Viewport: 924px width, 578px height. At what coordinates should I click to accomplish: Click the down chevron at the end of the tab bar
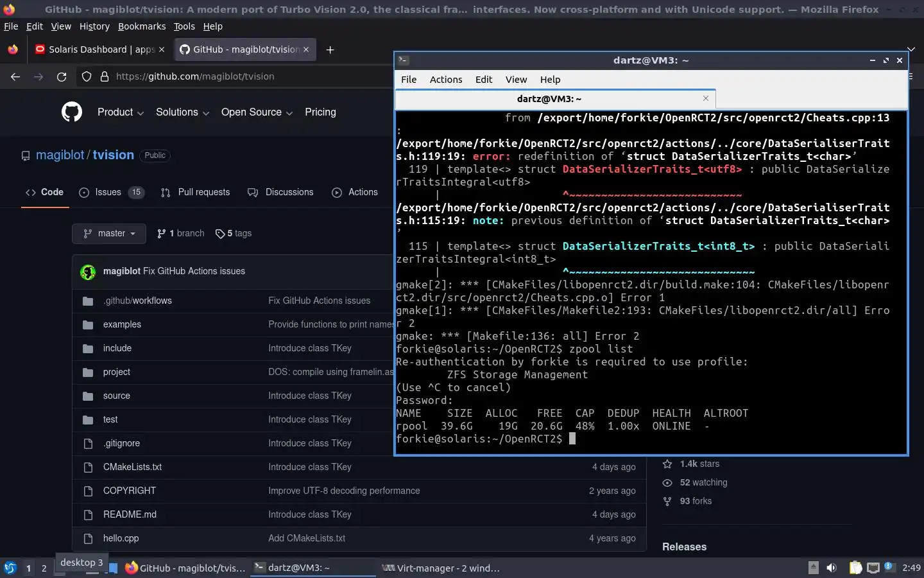tap(911, 49)
